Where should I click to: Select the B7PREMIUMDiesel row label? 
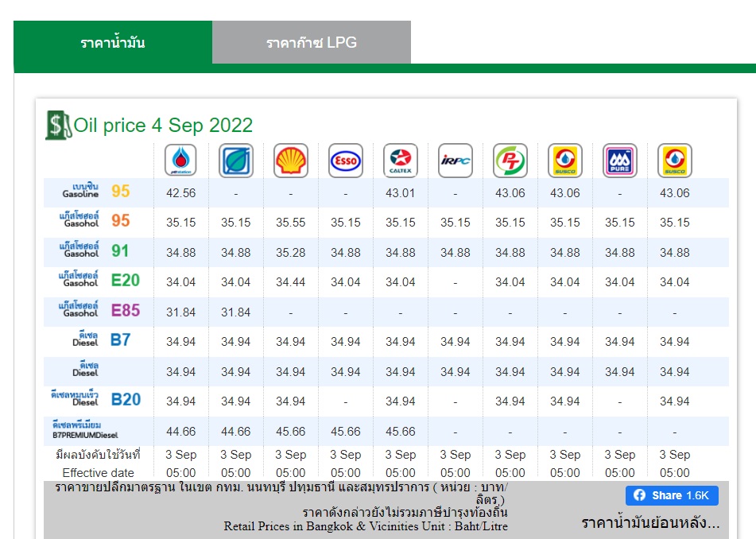coord(85,430)
